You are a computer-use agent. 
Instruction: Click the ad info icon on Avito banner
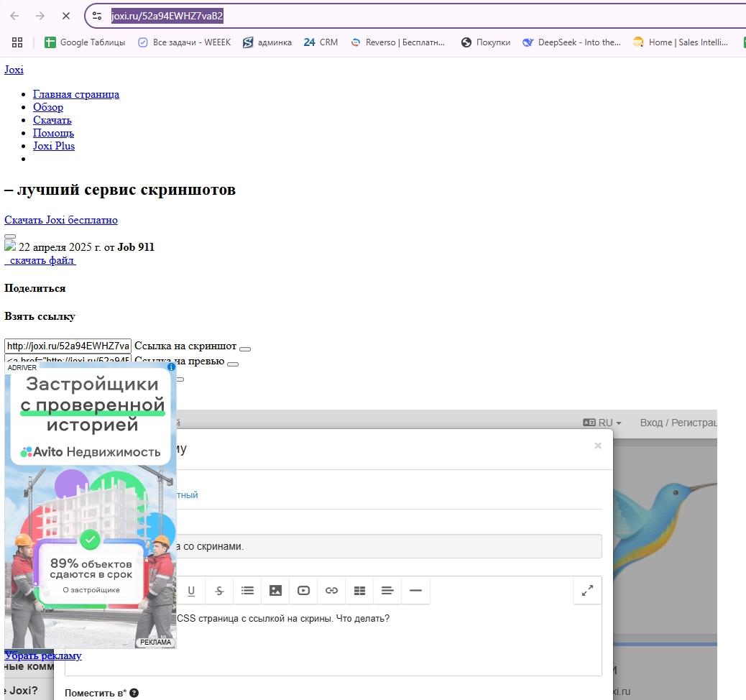171,367
